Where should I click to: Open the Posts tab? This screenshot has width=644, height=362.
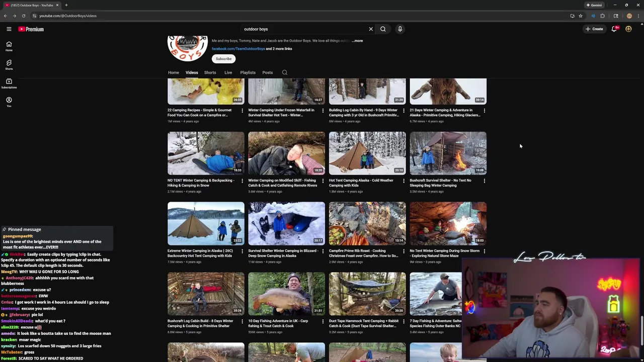[267, 72]
